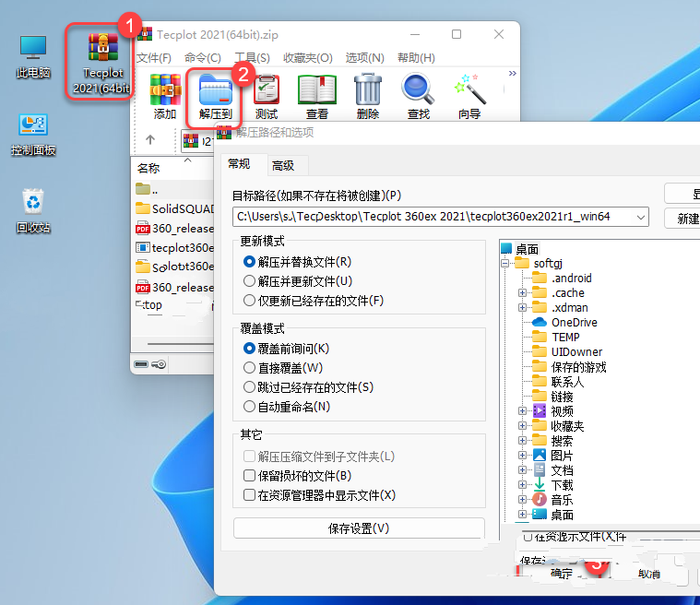Select the 视频 videos folder in tree
The image size is (700, 605).
(x=553, y=410)
